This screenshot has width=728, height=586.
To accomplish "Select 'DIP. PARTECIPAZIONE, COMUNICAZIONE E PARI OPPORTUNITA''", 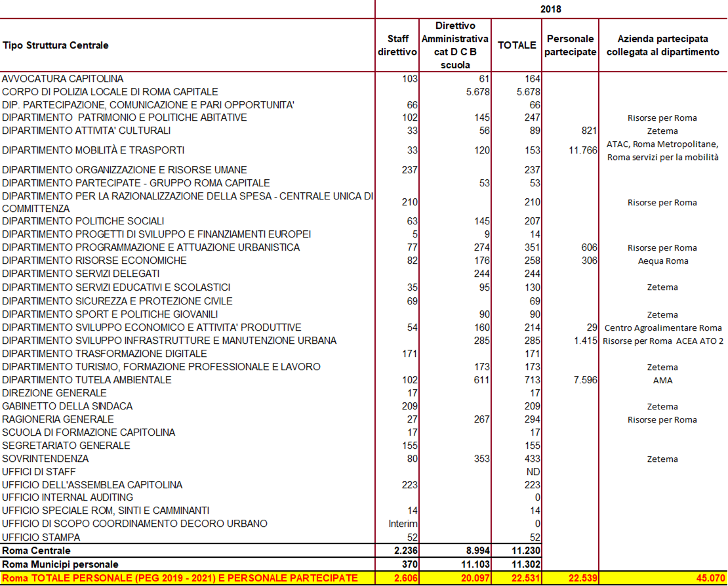I will 148,104.
